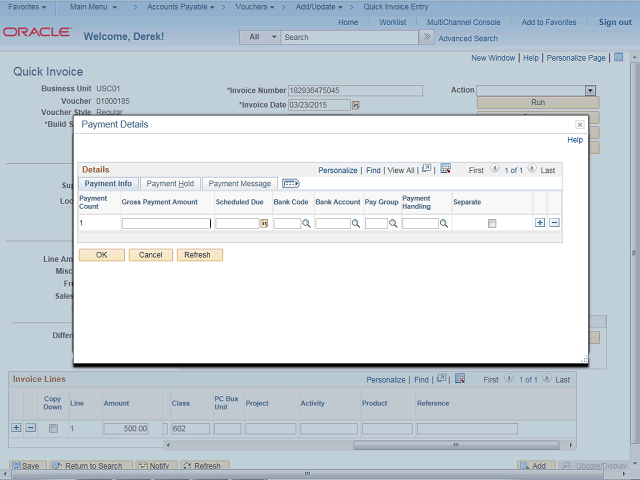Switch to the Payment Hold tab
The width and height of the screenshot is (640, 480).
point(170,184)
